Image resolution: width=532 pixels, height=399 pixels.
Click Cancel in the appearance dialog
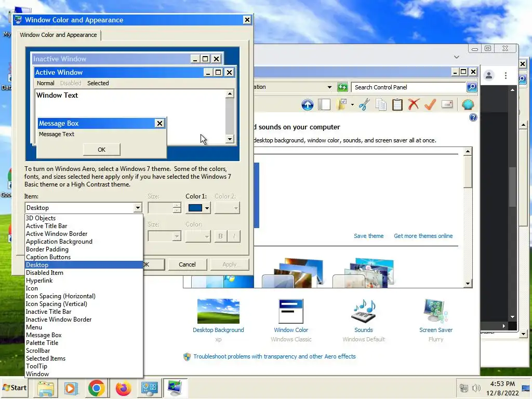point(187,264)
